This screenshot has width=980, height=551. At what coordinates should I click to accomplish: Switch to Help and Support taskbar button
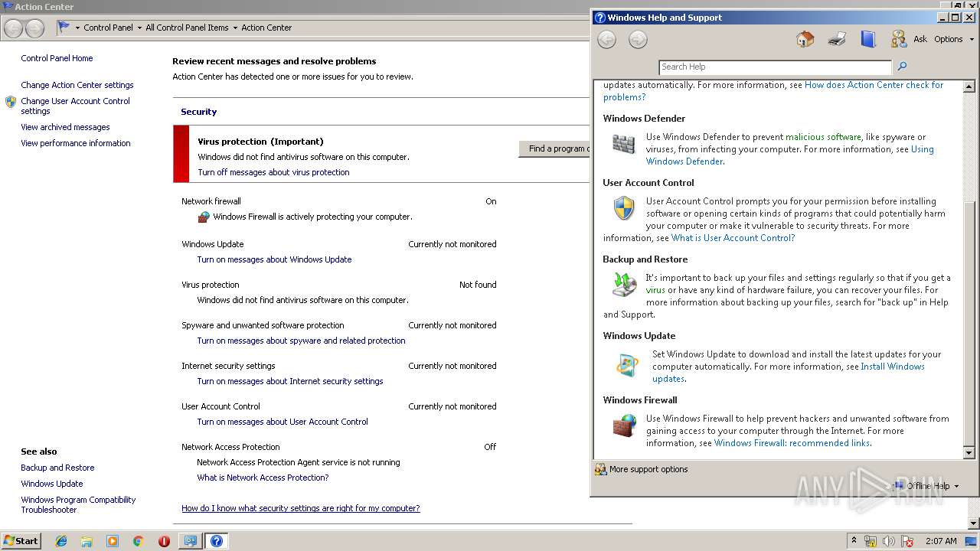click(x=217, y=541)
